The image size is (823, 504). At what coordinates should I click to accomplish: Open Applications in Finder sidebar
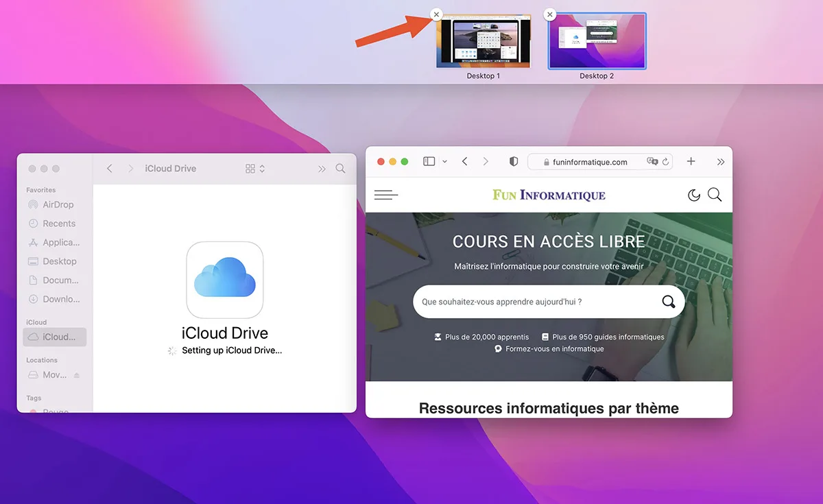coord(55,242)
